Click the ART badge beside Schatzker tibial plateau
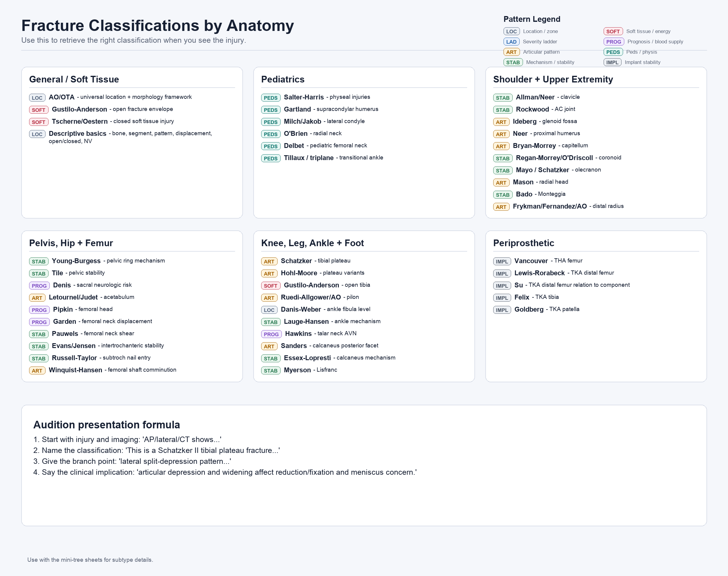 (269, 261)
